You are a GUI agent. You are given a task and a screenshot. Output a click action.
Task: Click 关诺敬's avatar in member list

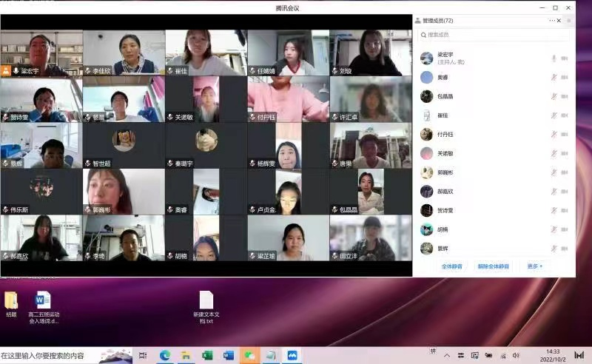[426, 153]
